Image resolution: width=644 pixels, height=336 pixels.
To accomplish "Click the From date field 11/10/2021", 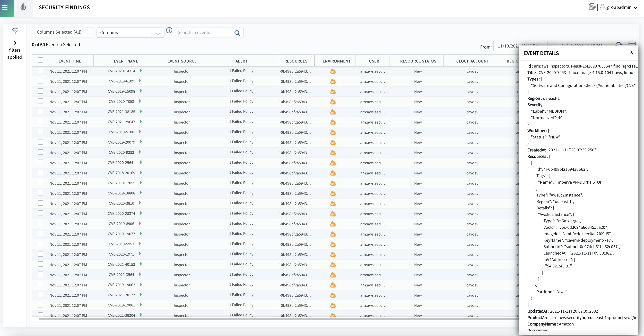I will (x=520, y=46).
